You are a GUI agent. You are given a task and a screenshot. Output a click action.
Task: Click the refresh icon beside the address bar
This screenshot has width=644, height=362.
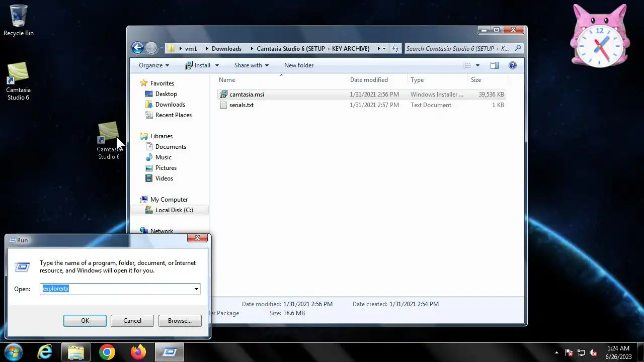tap(395, 49)
